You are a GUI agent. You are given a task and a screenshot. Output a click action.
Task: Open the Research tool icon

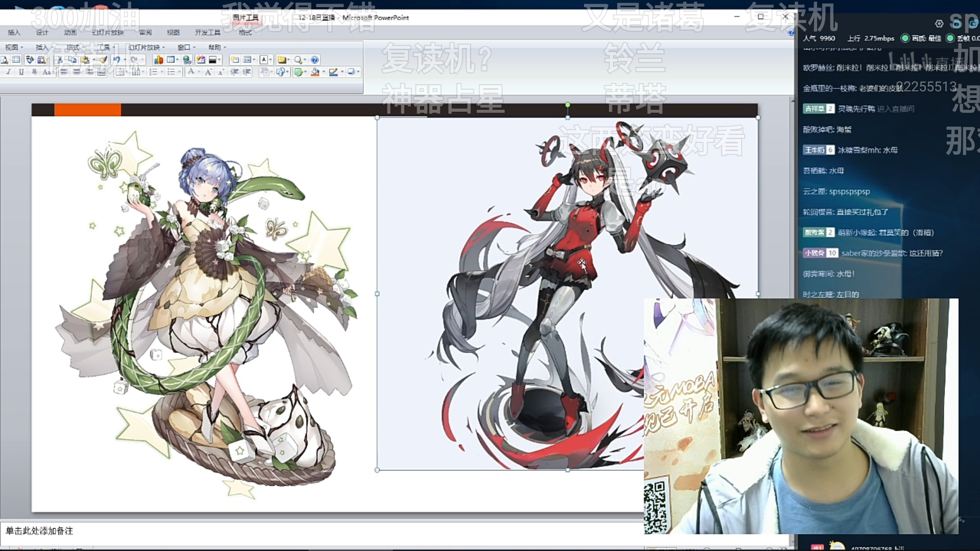coord(42,60)
